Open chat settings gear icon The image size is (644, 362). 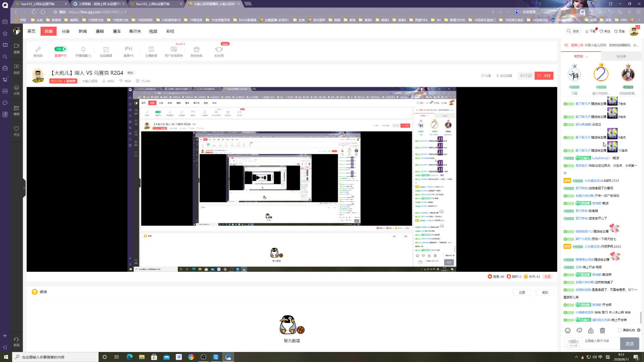click(639, 330)
